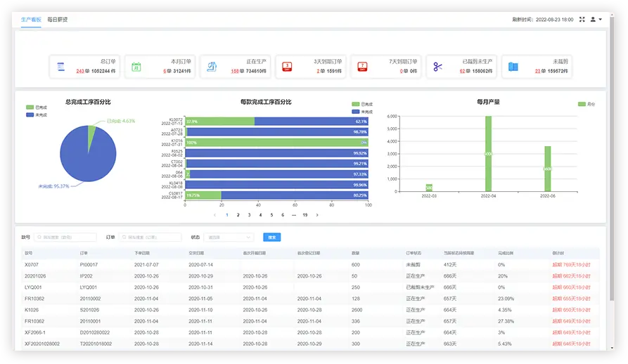The image size is (628, 364).
Task: Toggle 已完成 legend in bar chart
Action: click(x=362, y=104)
